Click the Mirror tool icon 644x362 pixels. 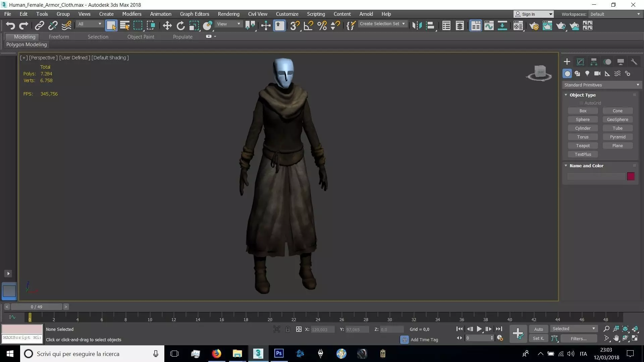click(417, 26)
